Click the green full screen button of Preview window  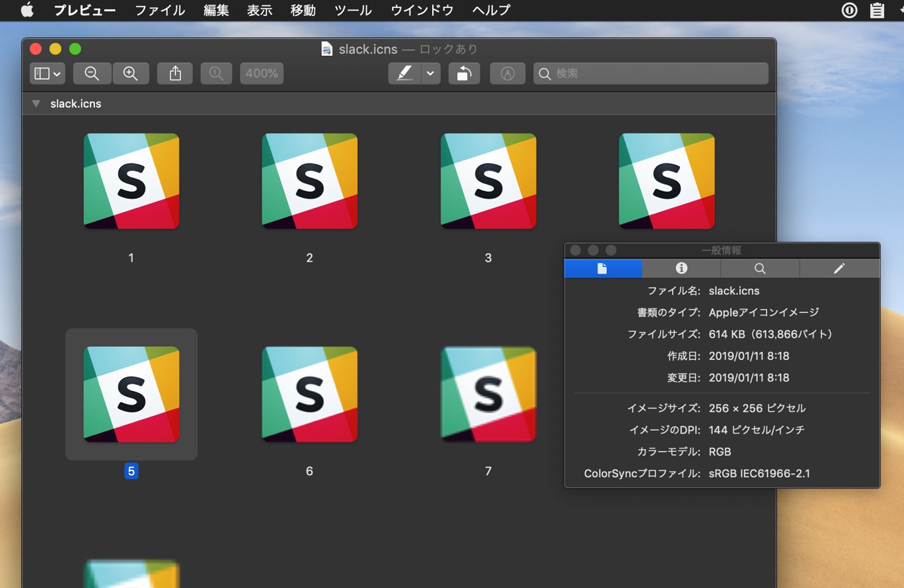[x=75, y=49]
